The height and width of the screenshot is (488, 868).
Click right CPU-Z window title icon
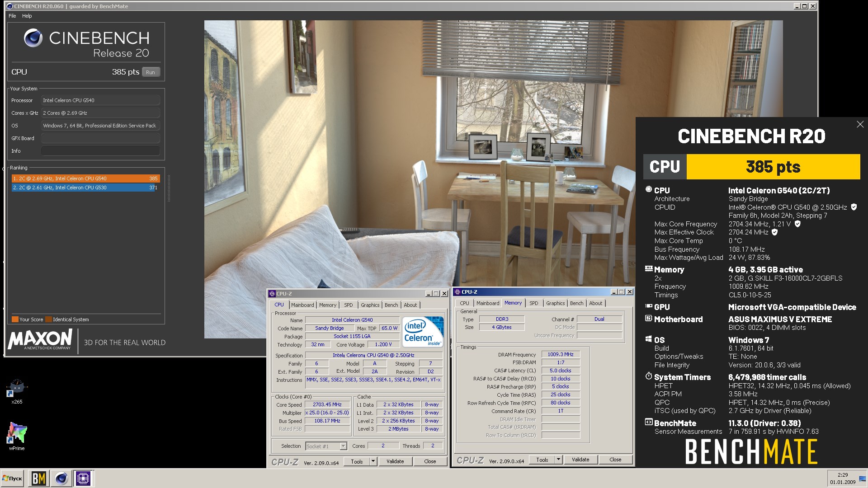pyautogui.click(x=457, y=292)
